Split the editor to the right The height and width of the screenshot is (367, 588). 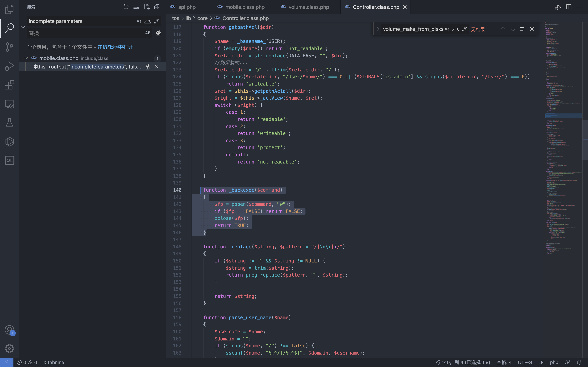[569, 7]
